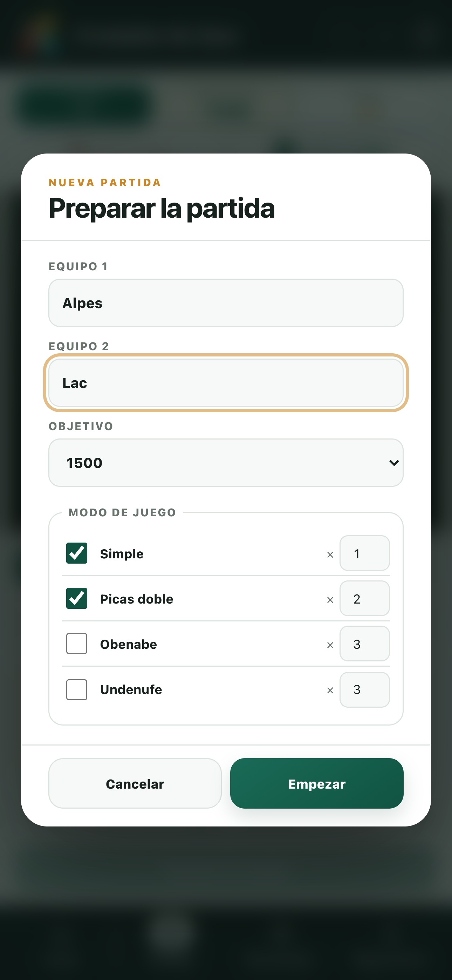Edit the Simple multiplier value field
Image resolution: width=452 pixels, height=980 pixels.
[364, 553]
